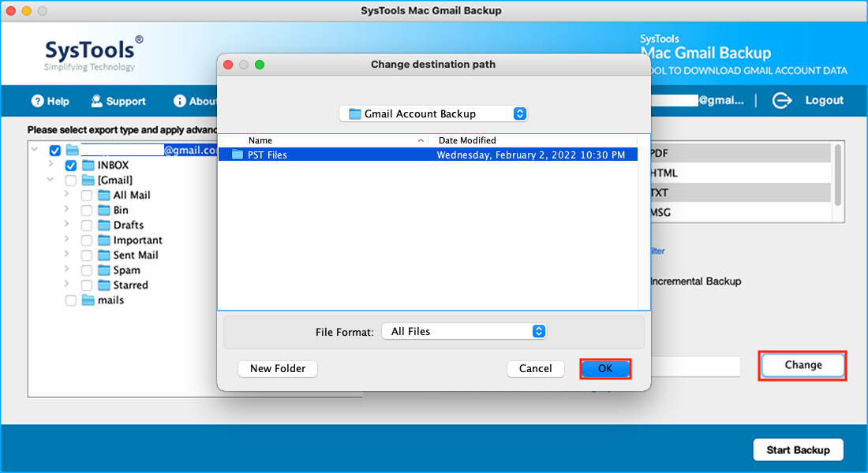Check the mails folder checkbox
Viewport: 868px width, 473px height.
pyautogui.click(x=71, y=300)
